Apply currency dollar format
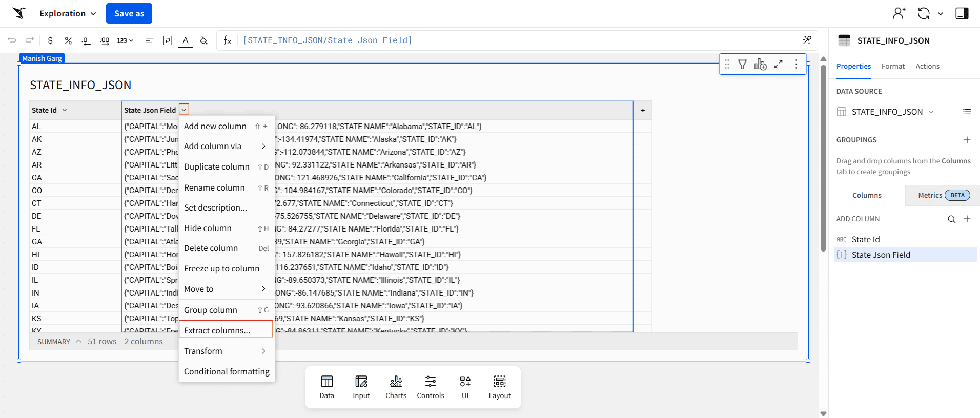The image size is (980, 418). [x=50, y=40]
